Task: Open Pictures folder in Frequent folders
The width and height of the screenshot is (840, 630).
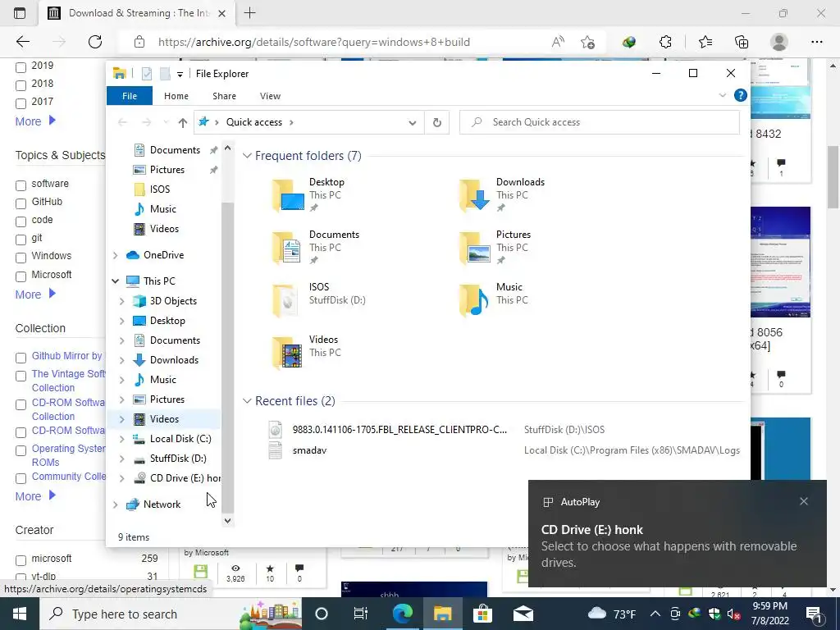Action: point(495,248)
